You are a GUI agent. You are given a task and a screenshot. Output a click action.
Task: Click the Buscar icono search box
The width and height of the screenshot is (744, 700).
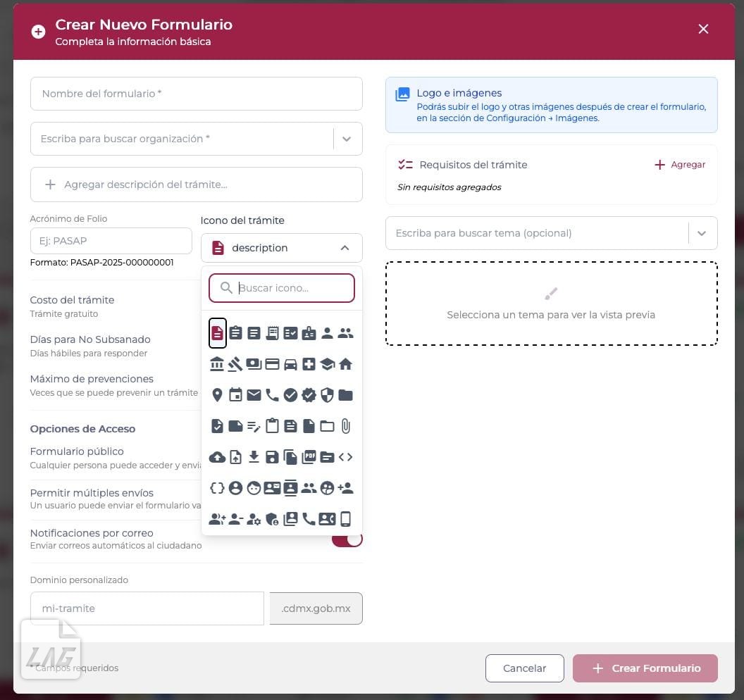[x=282, y=288]
